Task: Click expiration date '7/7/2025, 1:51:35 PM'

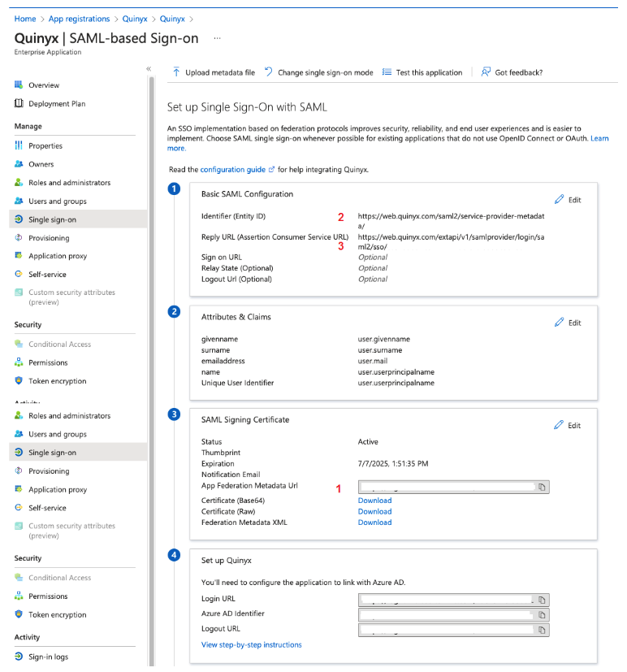Action: pos(393,463)
